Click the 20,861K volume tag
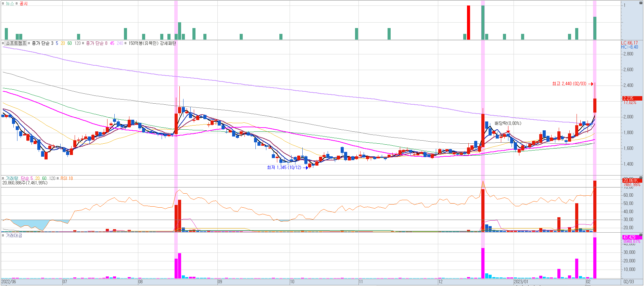The height and width of the screenshot is (286, 644). [632, 180]
